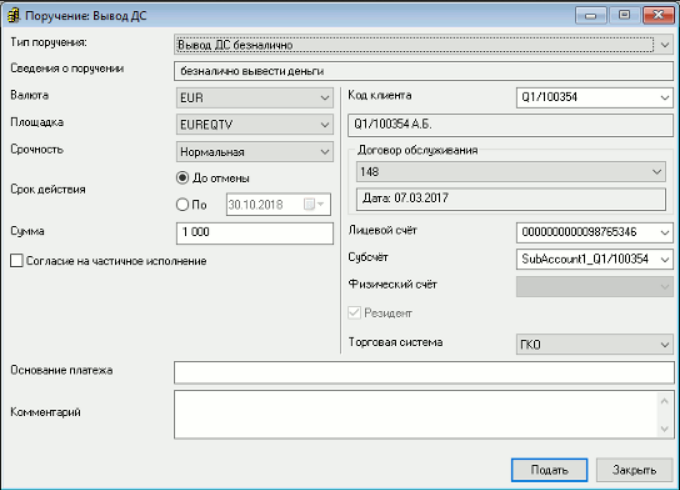Expand the Договор обслуживания 148 dropdown
Screen dimensions: 680x490
click(x=656, y=172)
